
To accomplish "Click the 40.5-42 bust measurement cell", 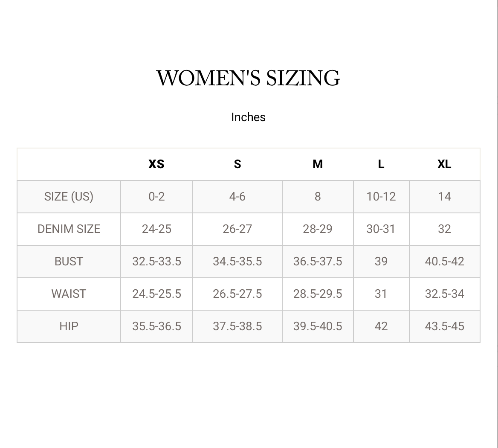I will point(444,262).
